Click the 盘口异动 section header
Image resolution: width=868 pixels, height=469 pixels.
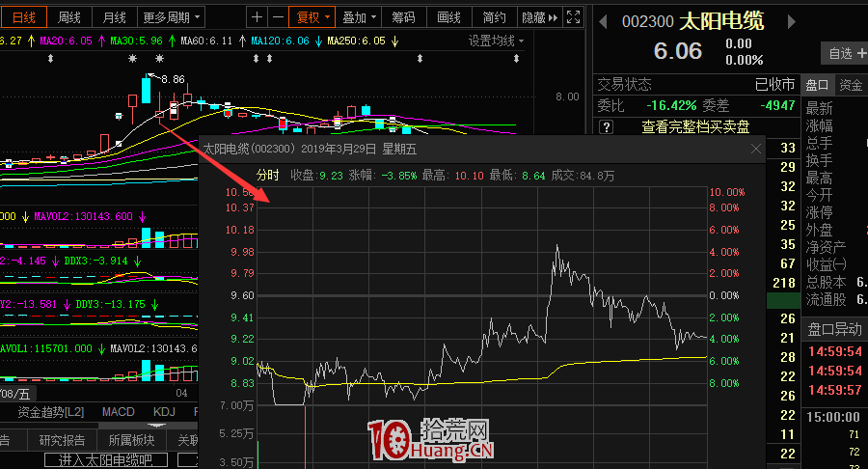click(834, 329)
